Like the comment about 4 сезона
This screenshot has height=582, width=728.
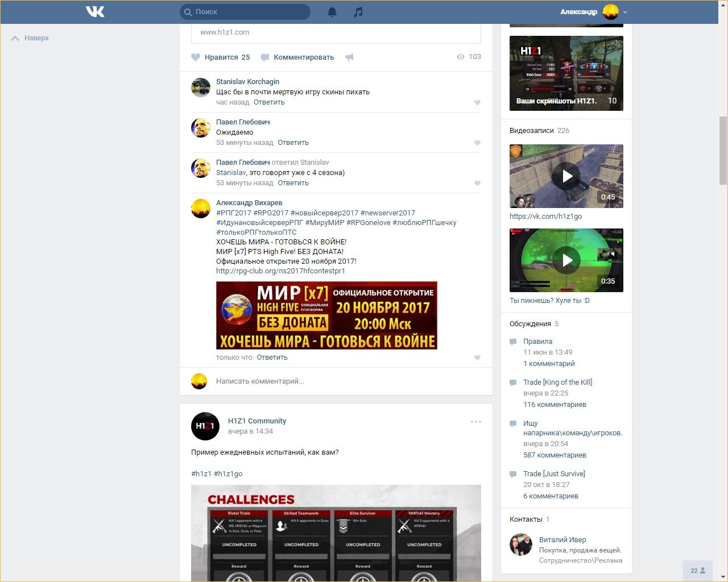[x=477, y=184]
